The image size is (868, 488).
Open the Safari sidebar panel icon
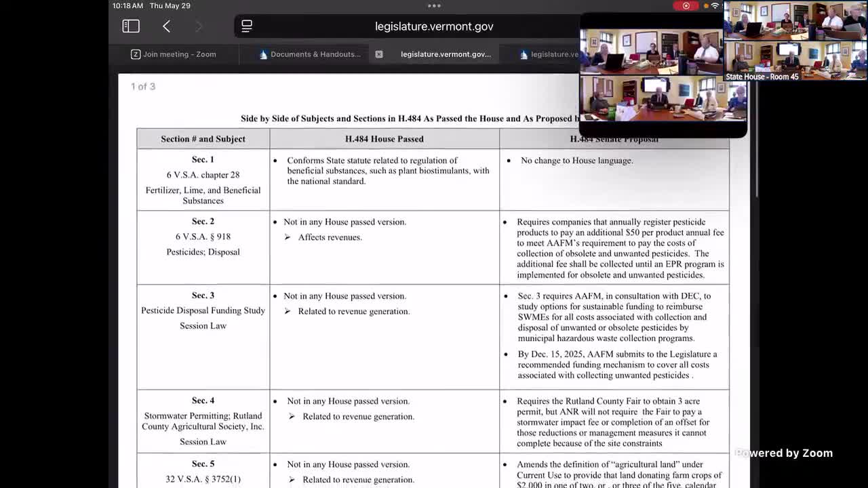131,26
